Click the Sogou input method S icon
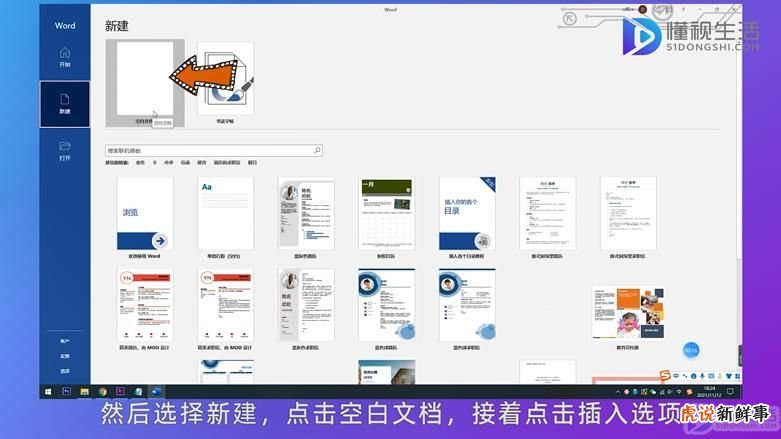 (664, 375)
